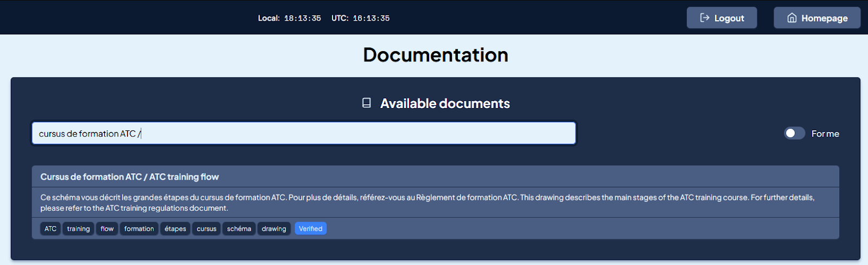Click the Available documents heading
Image resolution: width=868 pixels, height=265 pixels.
(445, 103)
